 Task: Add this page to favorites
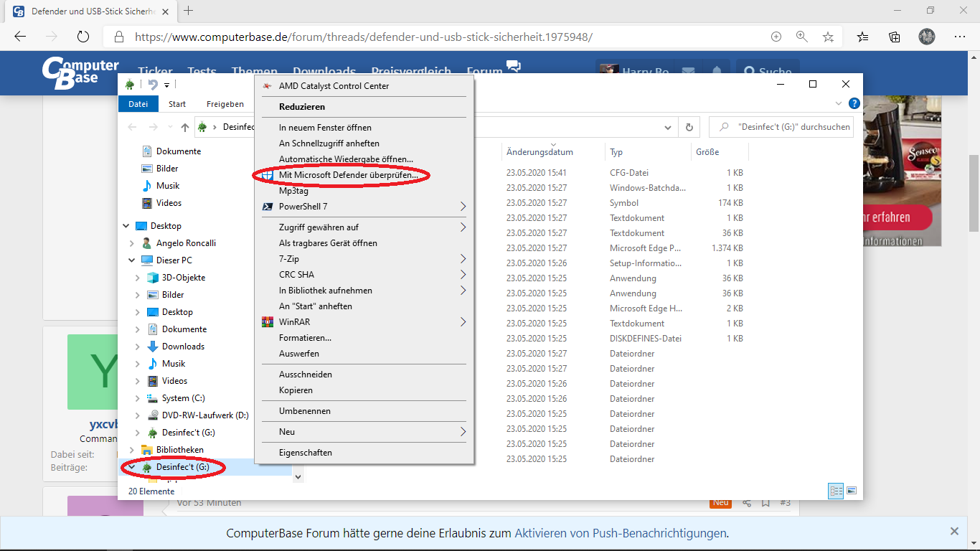828,37
